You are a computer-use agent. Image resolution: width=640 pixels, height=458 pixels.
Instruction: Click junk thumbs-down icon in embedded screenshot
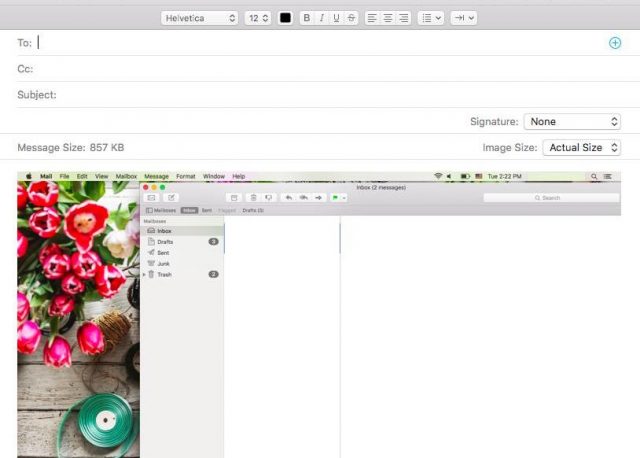coord(269,198)
